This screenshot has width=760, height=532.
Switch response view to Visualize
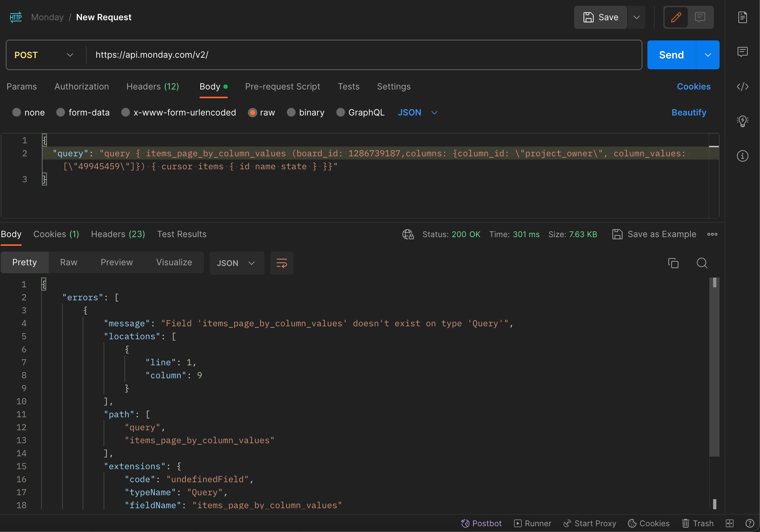pyautogui.click(x=174, y=262)
